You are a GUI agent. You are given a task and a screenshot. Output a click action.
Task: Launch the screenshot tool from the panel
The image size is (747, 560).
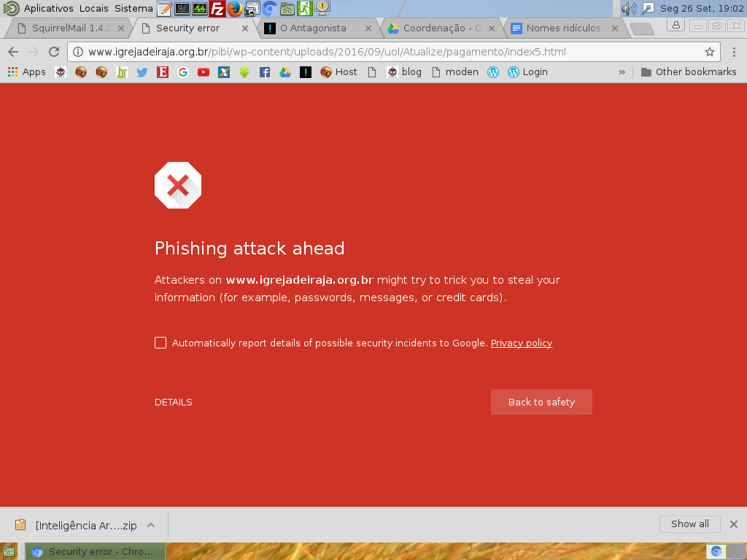[252, 9]
